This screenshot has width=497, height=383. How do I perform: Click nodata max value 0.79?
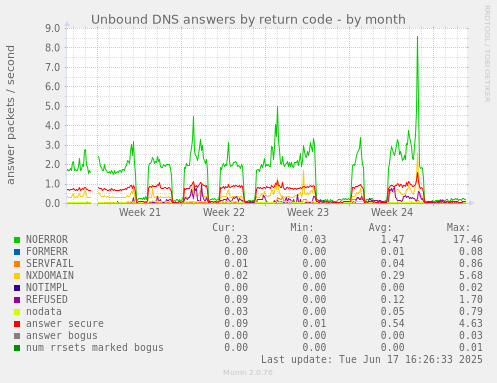(471, 311)
